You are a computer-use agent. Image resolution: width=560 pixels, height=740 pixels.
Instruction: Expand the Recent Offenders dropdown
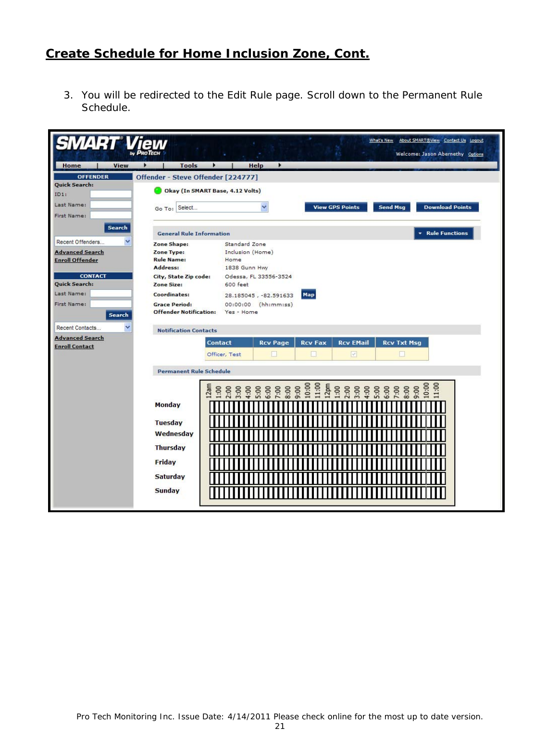93,242
